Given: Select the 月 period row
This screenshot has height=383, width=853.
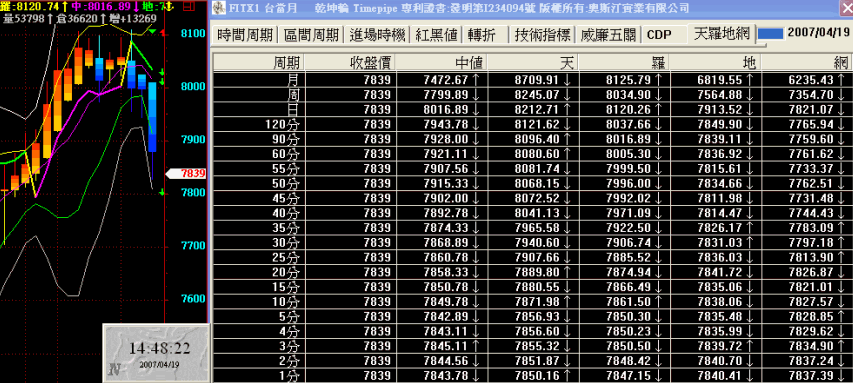Looking at the screenshot, I should (x=532, y=79).
